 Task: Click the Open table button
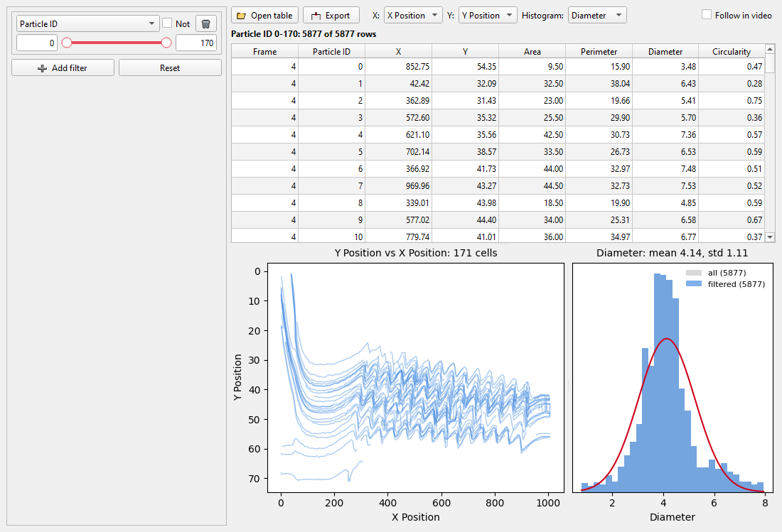[x=265, y=15]
